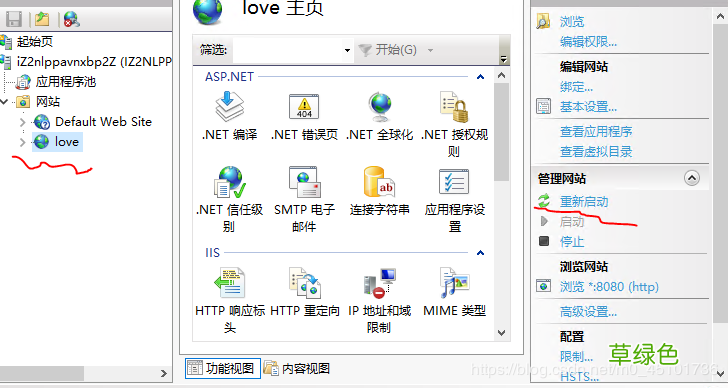The width and height of the screenshot is (728, 388).
Task: Click into the 筛选 filter input field
Action: coord(288,50)
